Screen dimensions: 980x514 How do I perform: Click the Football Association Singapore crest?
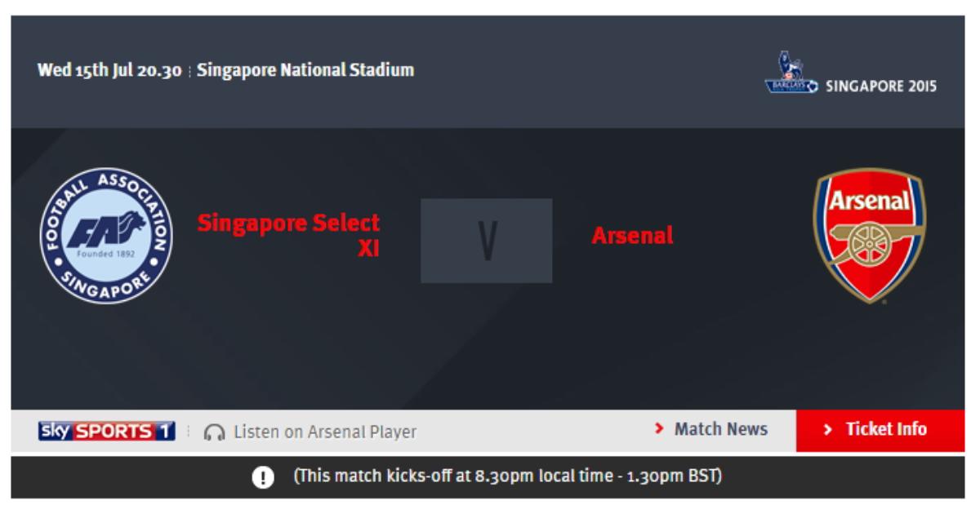click(106, 237)
